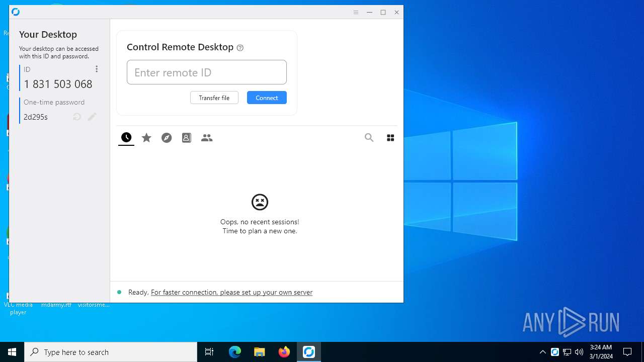644x362 pixels.
Task: Select the mdarmy.rtf desktop file
Action: pyautogui.click(x=56, y=305)
